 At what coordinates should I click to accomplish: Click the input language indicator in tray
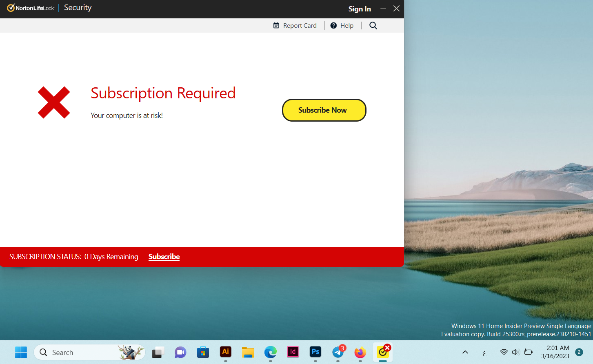click(x=484, y=353)
